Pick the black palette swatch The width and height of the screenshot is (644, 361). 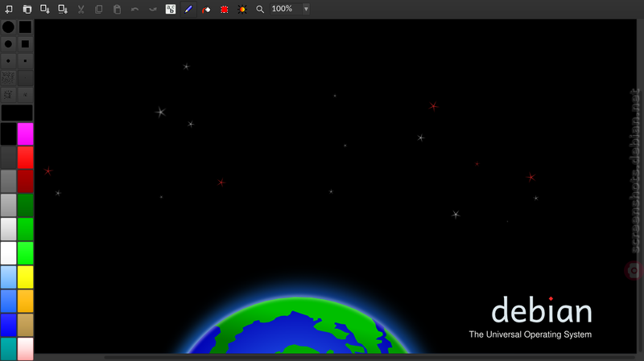coord(8,133)
